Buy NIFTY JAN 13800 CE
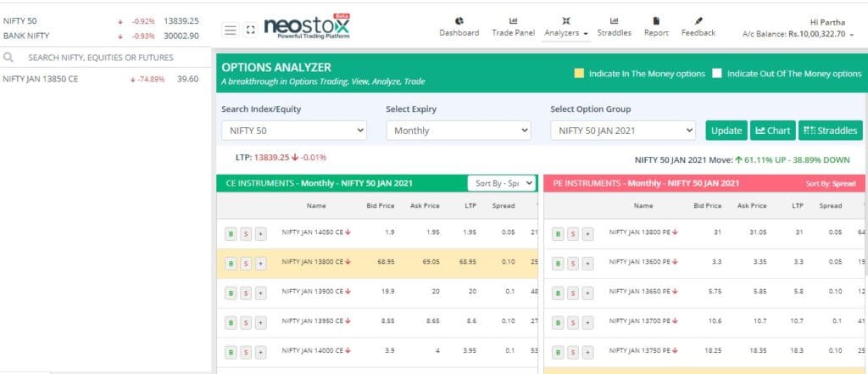This screenshot has height=374, width=868. click(x=231, y=263)
